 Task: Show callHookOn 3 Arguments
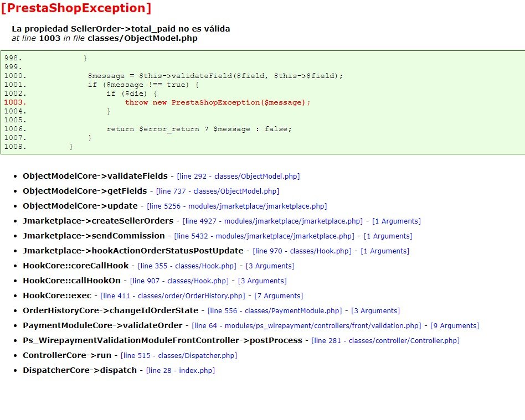coord(262,281)
